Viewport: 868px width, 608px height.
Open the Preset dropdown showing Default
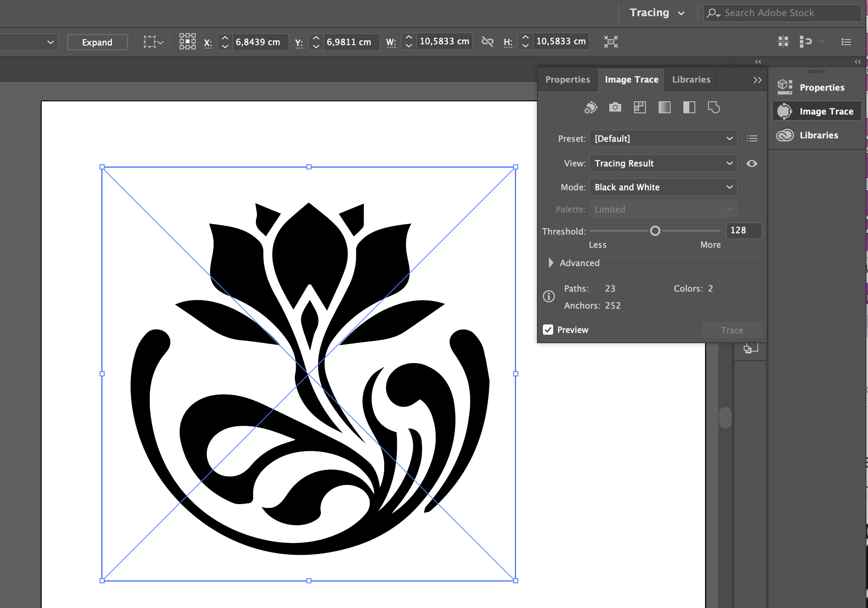662,138
